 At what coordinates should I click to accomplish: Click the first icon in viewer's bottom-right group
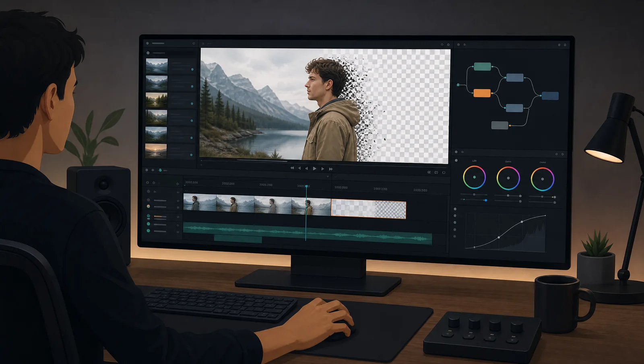pos(429,172)
